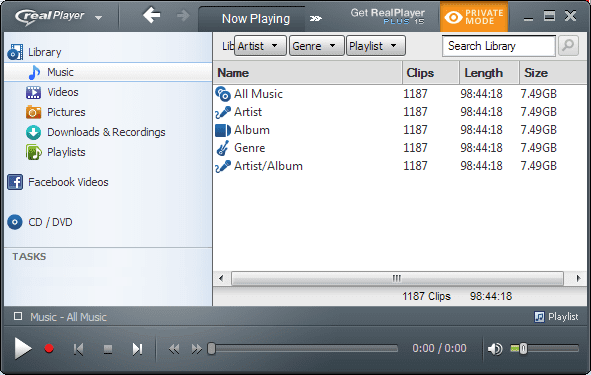Click the Playlists icon in the sidebar
The width and height of the screenshot is (591, 375).
click(x=33, y=152)
